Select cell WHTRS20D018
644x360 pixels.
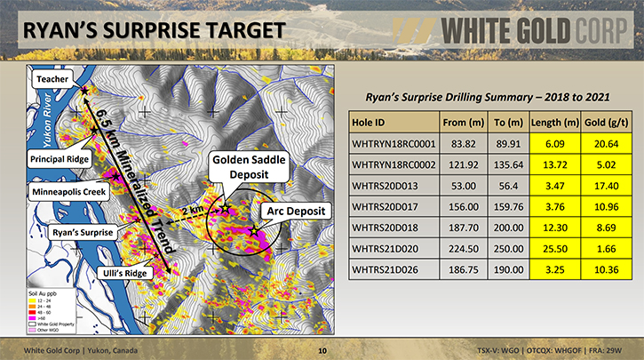(394, 228)
